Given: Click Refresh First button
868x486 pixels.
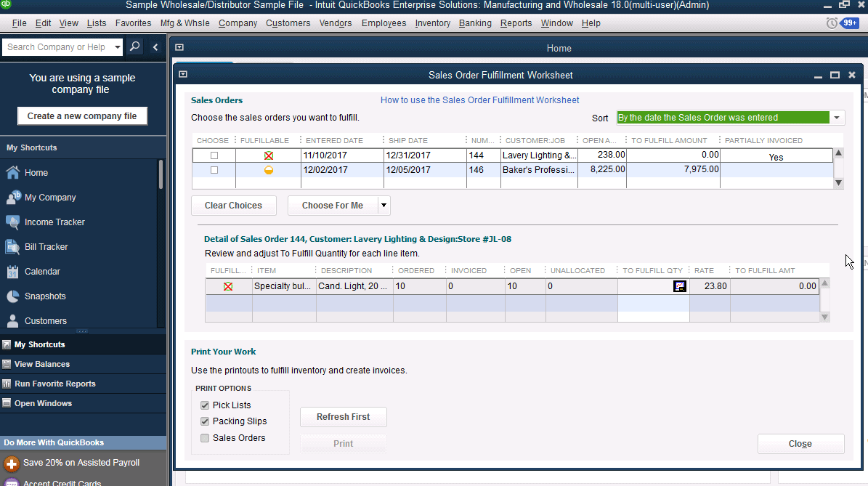Looking at the screenshot, I should (344, 417).
